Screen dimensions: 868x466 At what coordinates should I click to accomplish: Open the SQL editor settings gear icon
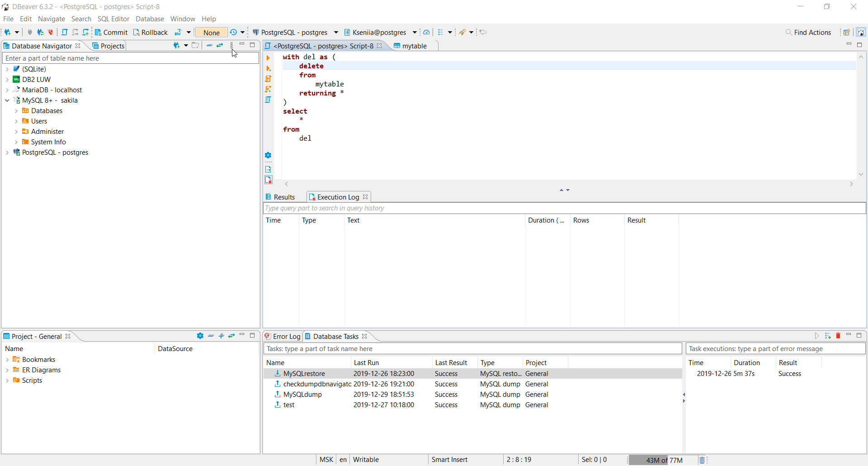click(268, 155)
